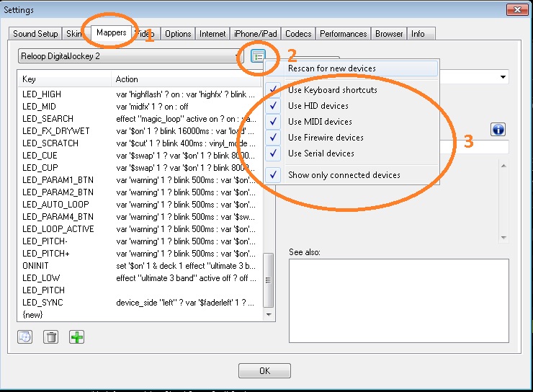Open the Codecs tab

tap(297, 34)
